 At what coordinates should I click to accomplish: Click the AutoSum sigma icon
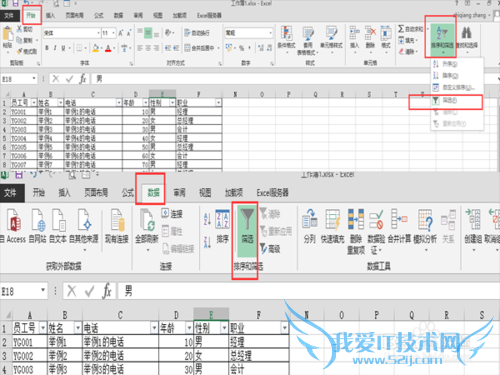[401, 29]
